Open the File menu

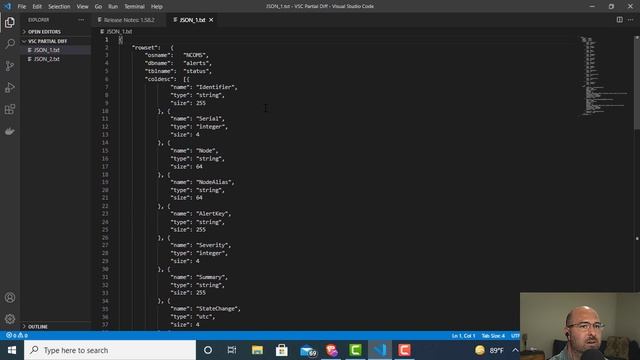[22, 7]
